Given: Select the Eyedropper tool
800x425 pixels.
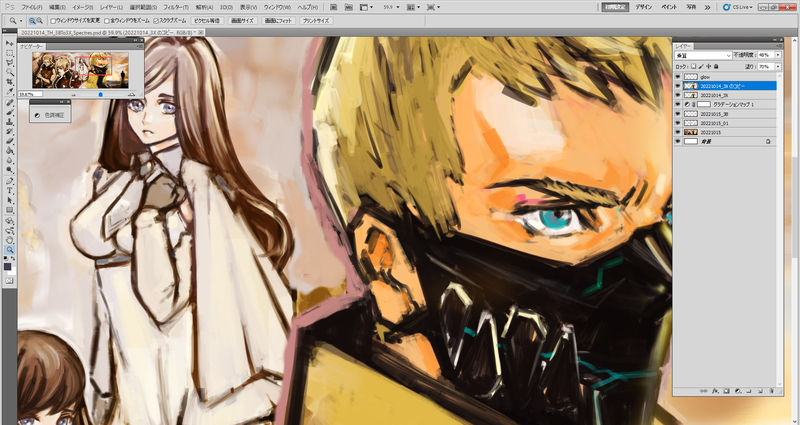Looking at the screenshot, I should tap(10, 91).
